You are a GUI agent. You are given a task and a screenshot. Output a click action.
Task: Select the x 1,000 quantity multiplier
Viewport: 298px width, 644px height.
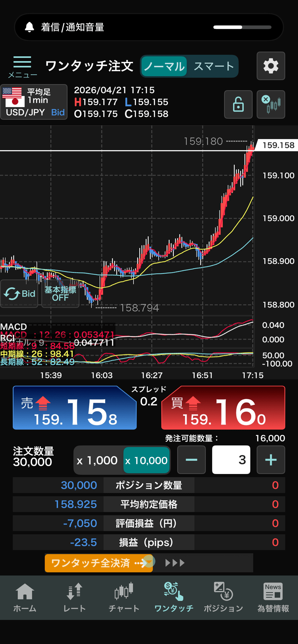click(97, 460)
